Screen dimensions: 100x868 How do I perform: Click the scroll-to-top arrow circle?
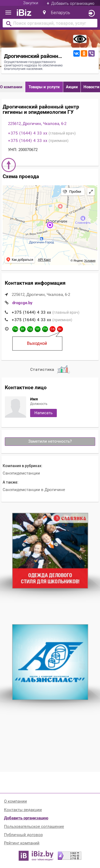[9, 165]
